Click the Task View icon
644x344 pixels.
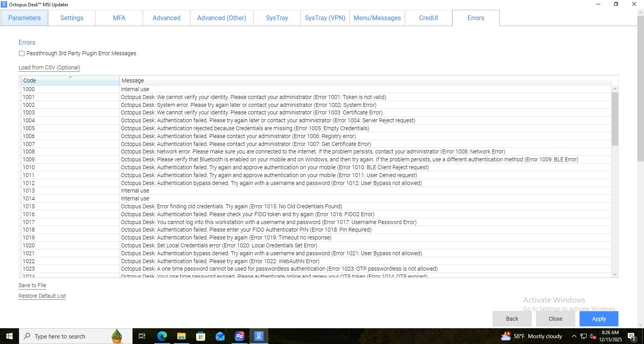click(x=142, y=336)
